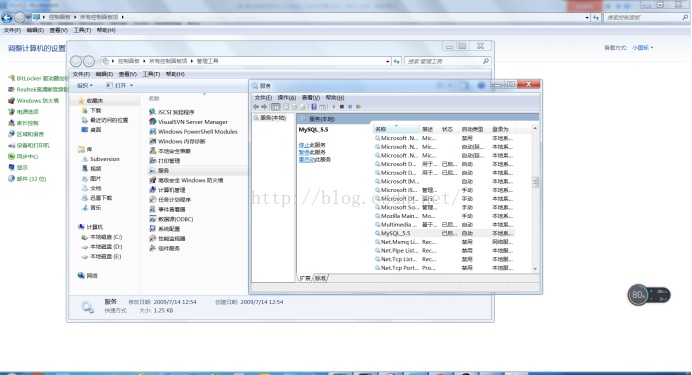Open 文件(F) menu in Services window
The height and width of the screenshot is (375, 692).
pos(263,98)
